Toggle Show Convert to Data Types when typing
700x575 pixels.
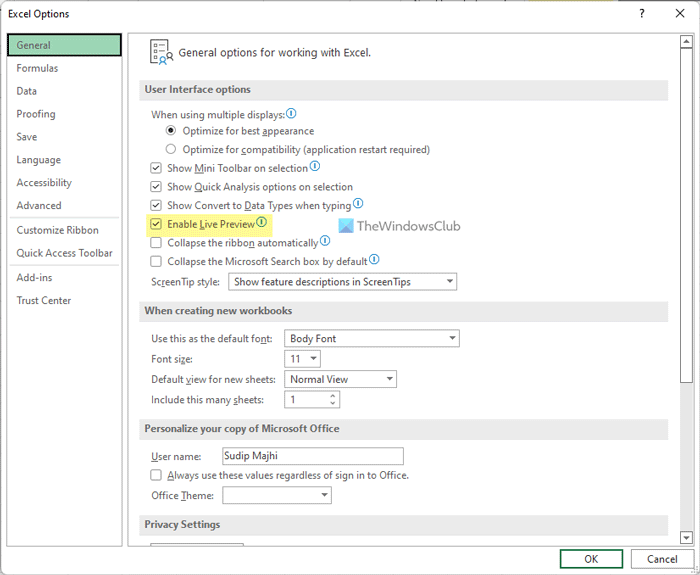[x=156, y=205]
